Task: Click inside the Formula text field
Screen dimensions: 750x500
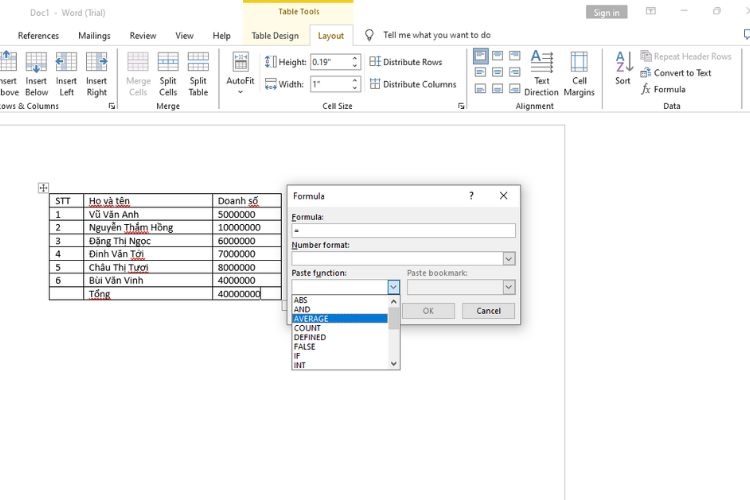Action: click(x=403, y=231)
